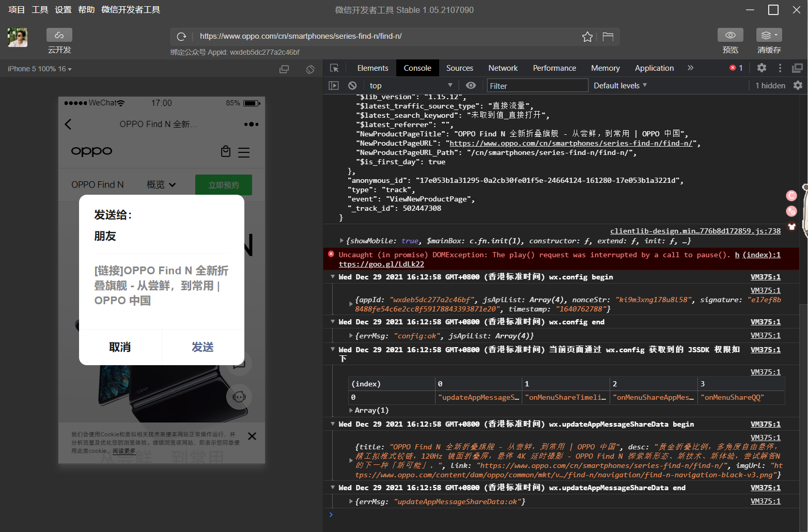This screenshot has width=808, height=532.
Task: Open the 项目 menu
Action: point(17,10)
